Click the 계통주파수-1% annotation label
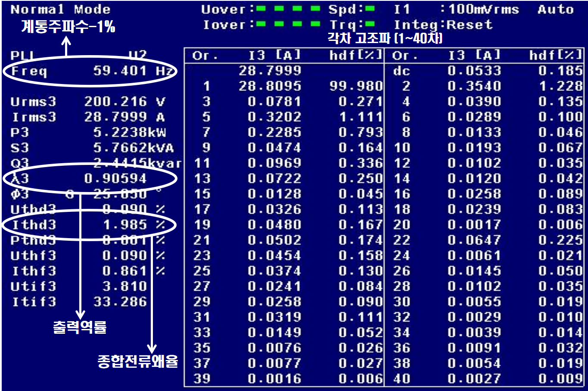The width and height of the screenshot is (588, 391). [x=68, y=27]
